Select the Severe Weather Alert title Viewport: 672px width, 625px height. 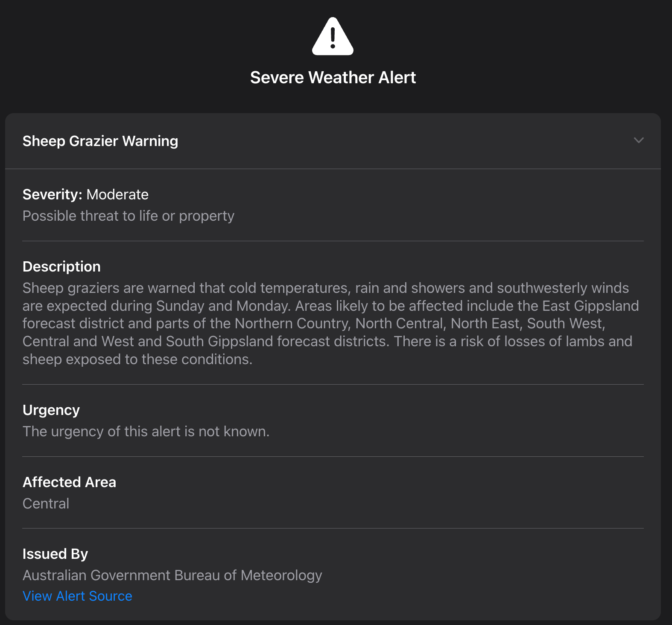(333, 78)
